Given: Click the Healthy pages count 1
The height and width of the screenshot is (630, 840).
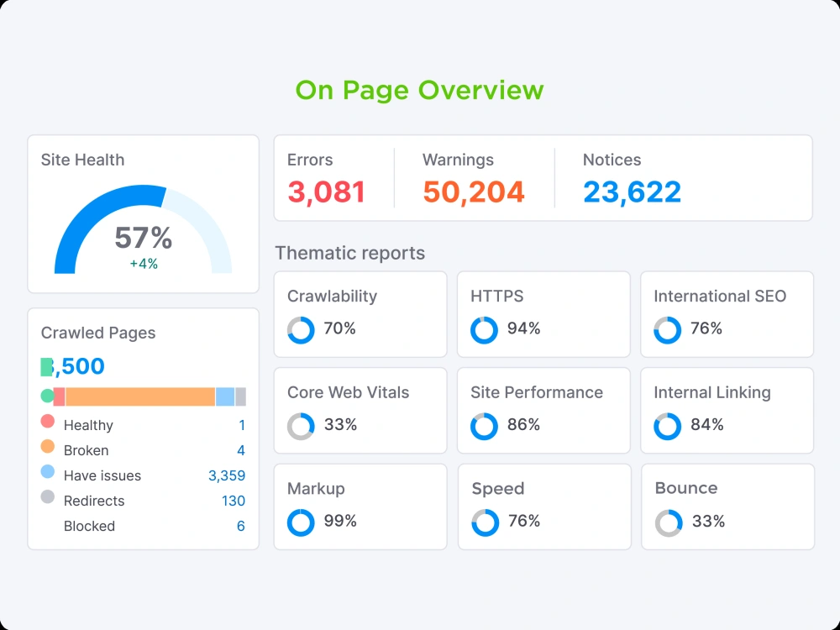Looking at the screenshot, I should point(242,425).
